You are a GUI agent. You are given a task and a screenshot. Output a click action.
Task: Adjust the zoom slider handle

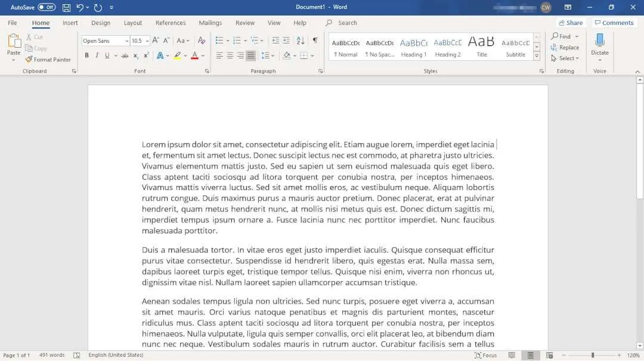coord(593,355)
